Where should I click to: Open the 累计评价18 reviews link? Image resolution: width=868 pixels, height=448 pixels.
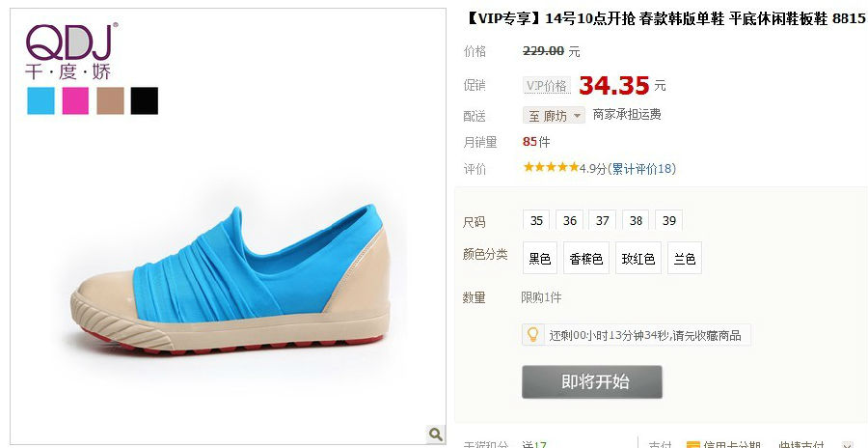click(x=641, y=169)
